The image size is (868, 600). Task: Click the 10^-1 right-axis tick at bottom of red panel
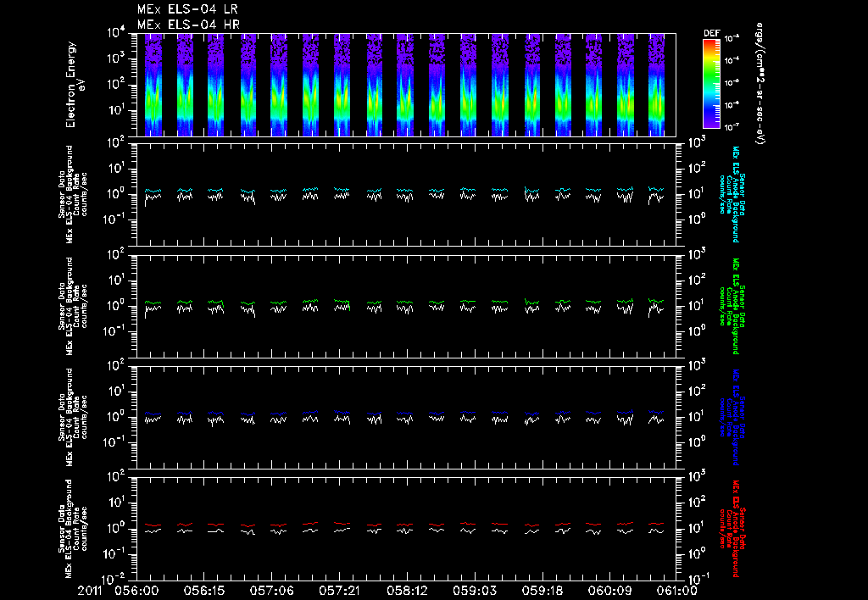698,578
